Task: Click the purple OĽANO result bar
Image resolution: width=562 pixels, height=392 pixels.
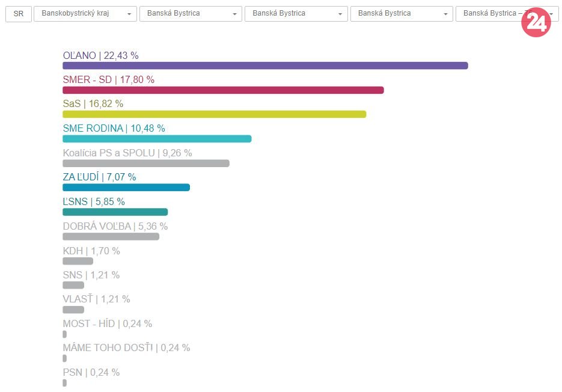Action: coord(265,66)
